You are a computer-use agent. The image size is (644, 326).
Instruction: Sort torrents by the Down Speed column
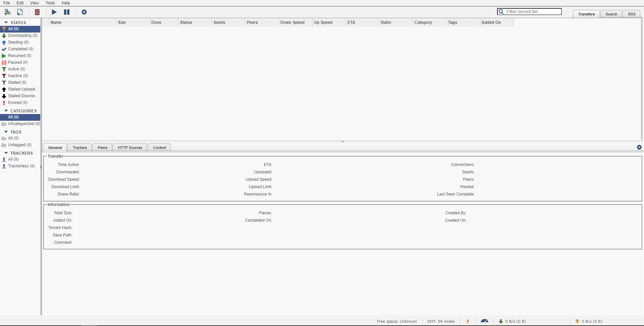click(296, 22)
